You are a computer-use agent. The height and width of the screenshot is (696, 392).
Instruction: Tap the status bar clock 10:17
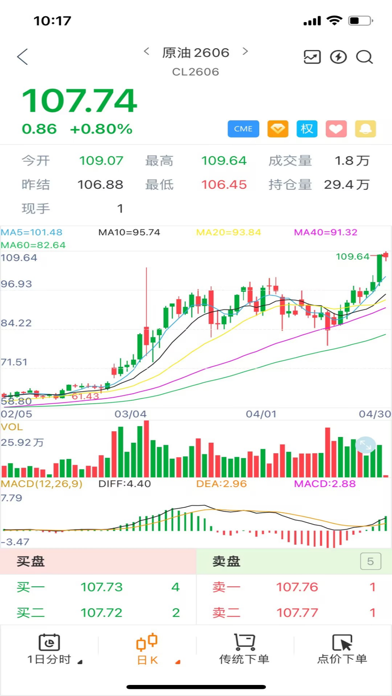[52, 20]
